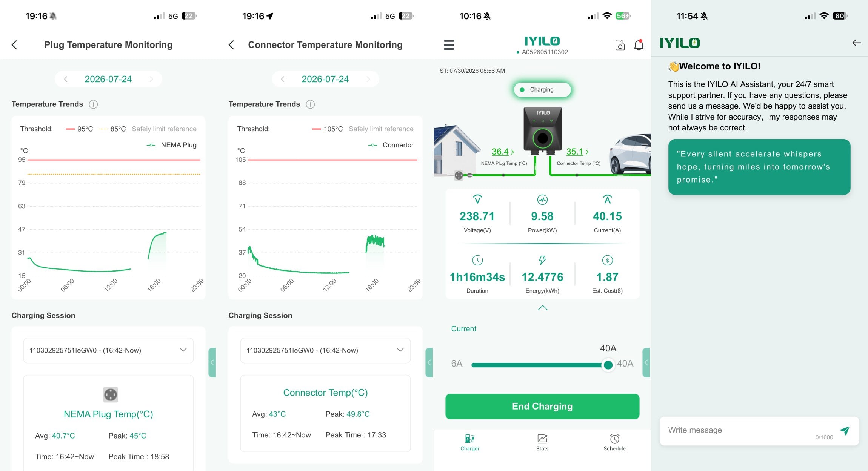
Task: Tap the NEMA plug outlet icon in session card
Action: (x=111, y=394)
